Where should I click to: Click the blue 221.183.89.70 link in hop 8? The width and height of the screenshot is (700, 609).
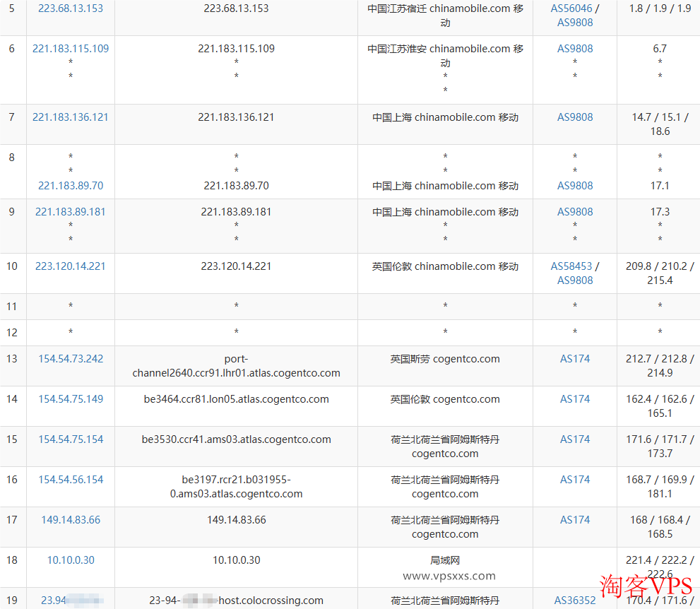click(71, 186)
